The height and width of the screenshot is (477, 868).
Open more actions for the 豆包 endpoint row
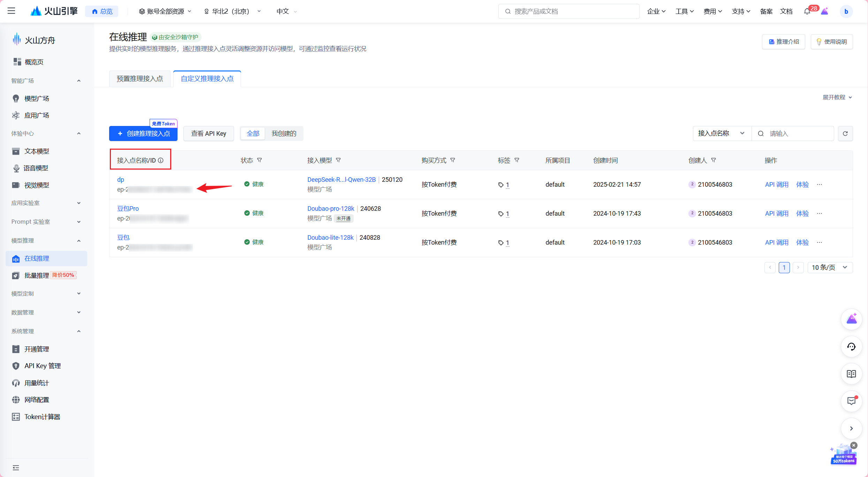tap(820, 243)
